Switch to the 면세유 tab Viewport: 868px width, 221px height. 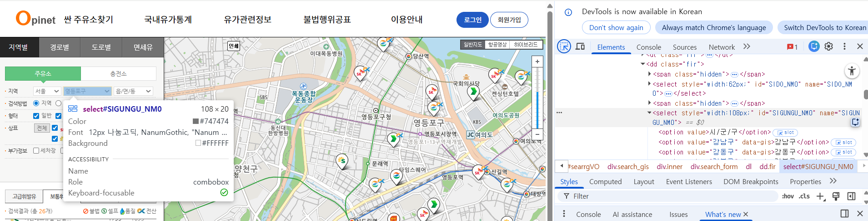point(143,47)
